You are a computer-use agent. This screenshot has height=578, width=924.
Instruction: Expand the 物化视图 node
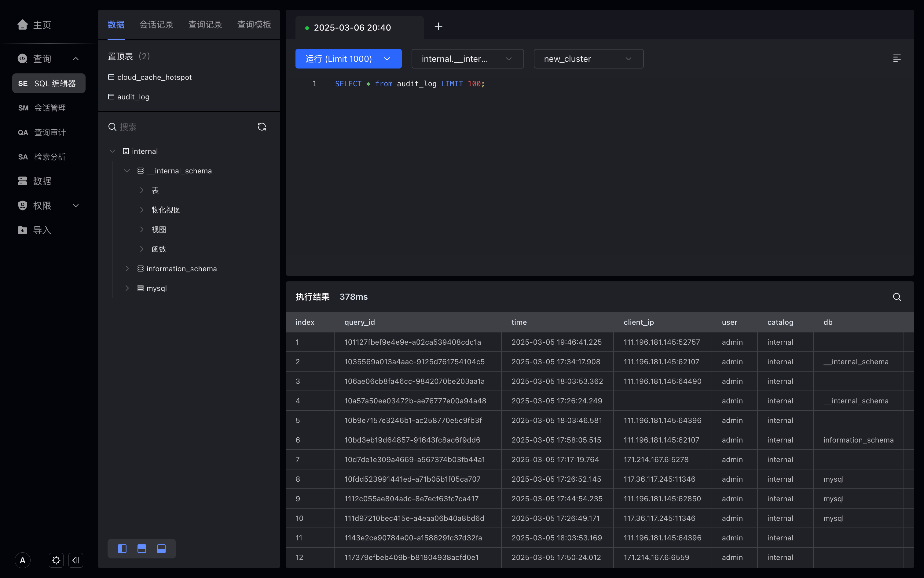click(x=142, y=210)
